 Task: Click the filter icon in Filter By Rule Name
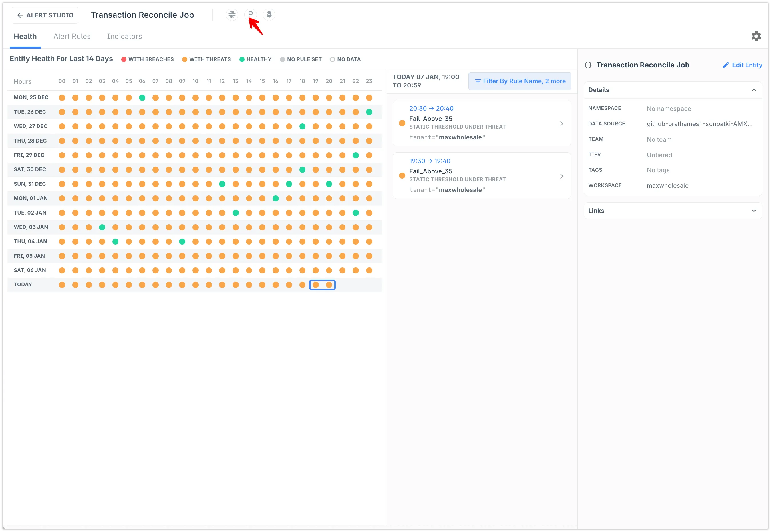coord(477,81)
